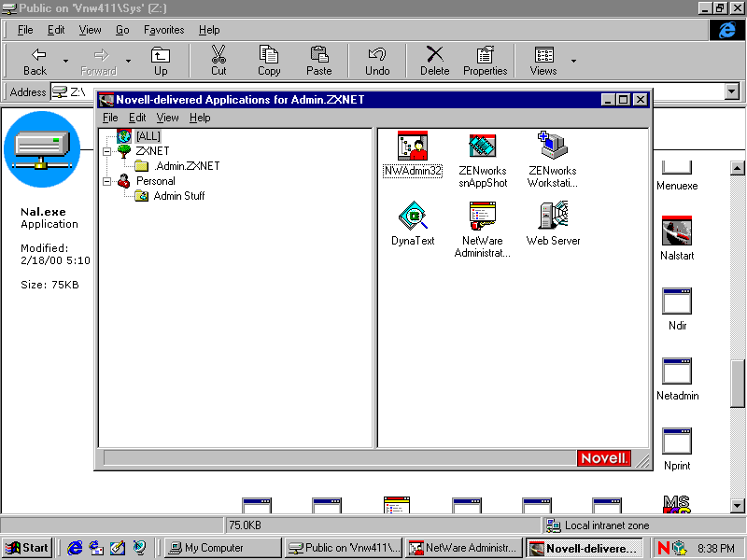
Task: Open the Address bar dropdown
Action: tap(732, 91)
